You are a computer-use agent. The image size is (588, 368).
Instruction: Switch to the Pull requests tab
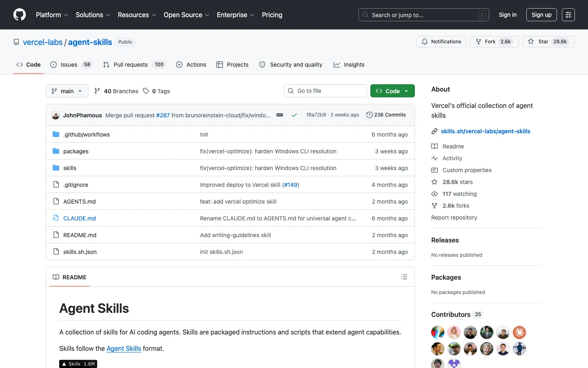134,65
